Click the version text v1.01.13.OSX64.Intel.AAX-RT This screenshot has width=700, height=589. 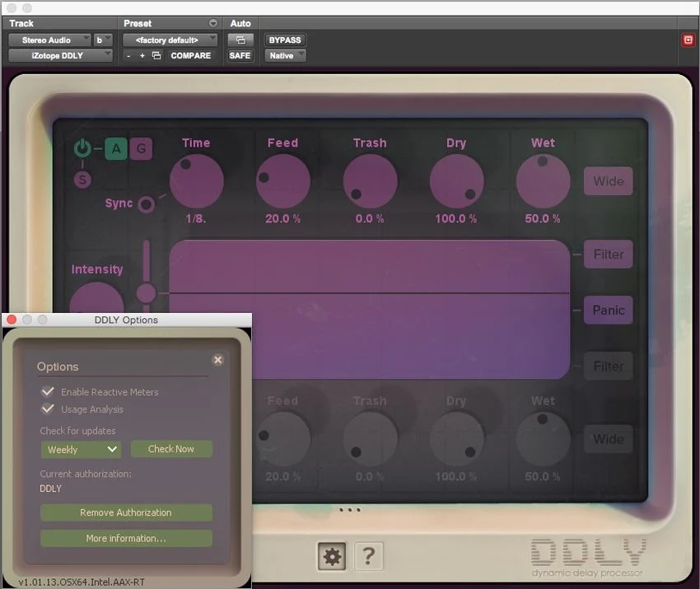[x=82, y=582]
